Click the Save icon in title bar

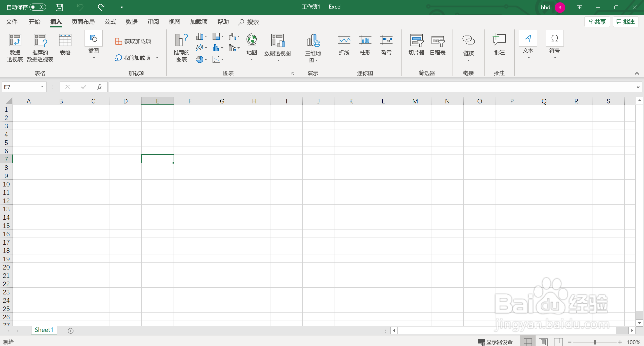click(x=59, y=7)
